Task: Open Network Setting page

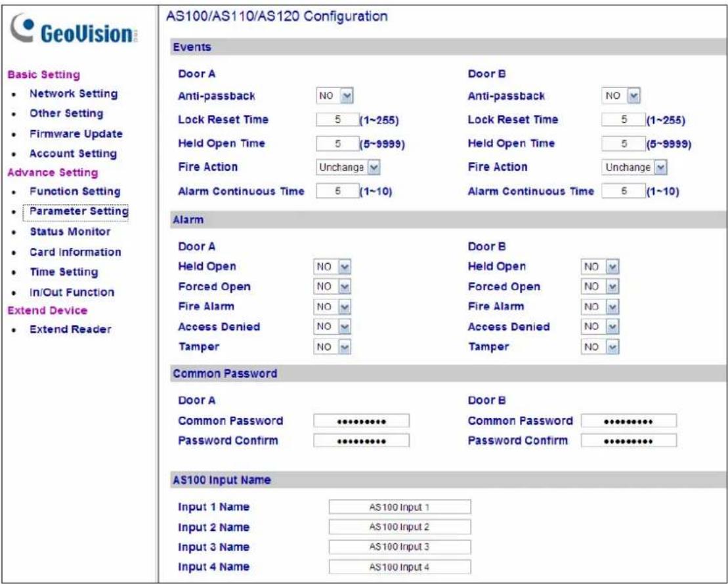Action: pos(74,94)
